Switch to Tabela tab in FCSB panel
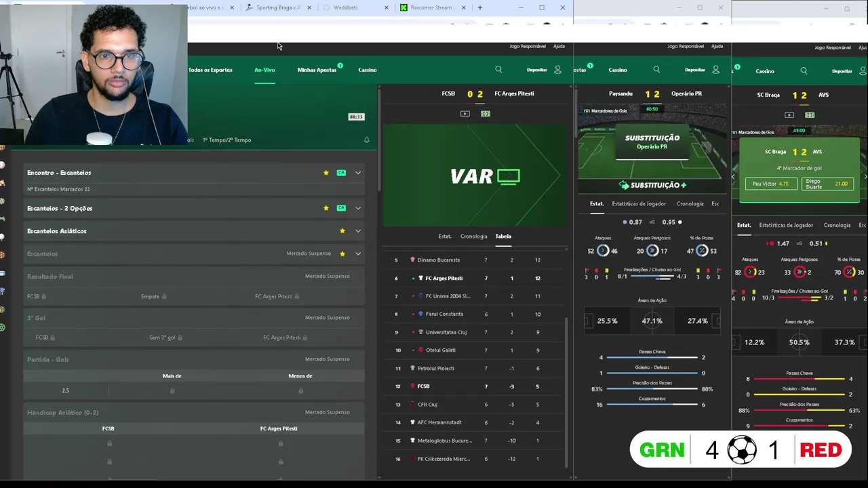The width and height of the screenshot is (868, 488). tap(503, 237)
